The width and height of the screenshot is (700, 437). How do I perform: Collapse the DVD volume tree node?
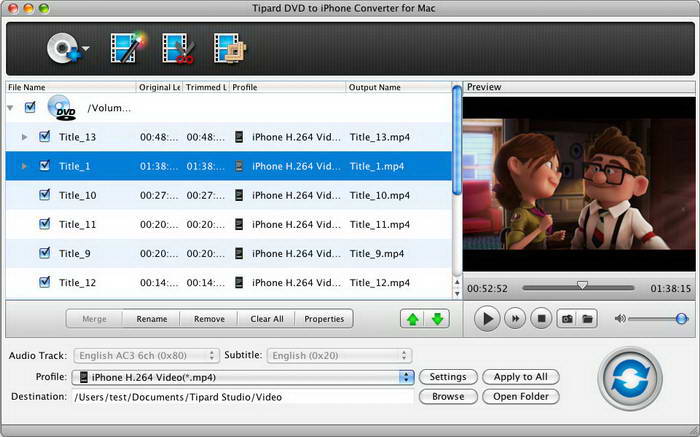tap(11, 108)
